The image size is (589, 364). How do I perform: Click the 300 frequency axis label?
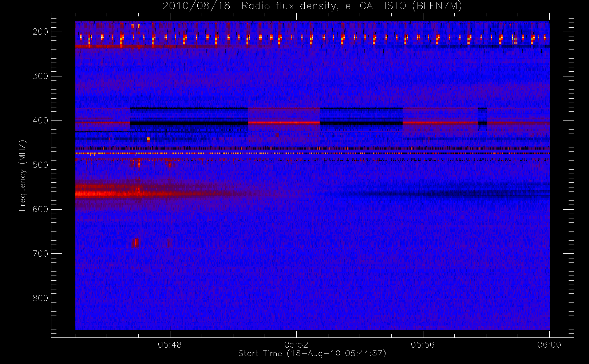(40, 76)
